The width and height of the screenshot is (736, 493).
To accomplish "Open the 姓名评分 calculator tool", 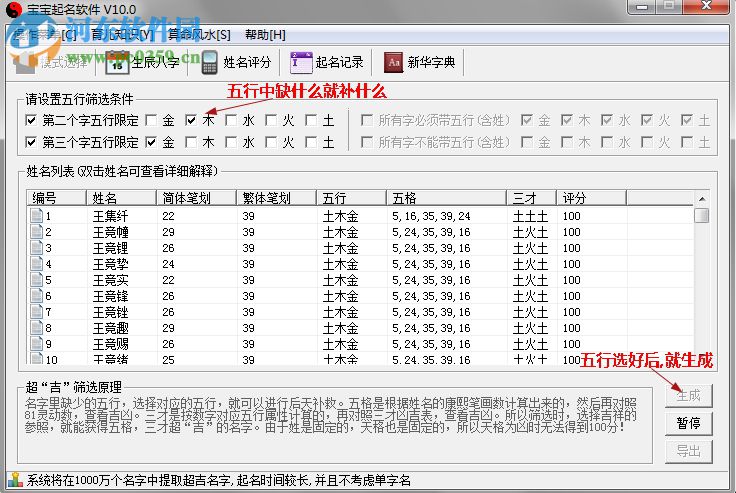I will [x=236, y=62].
